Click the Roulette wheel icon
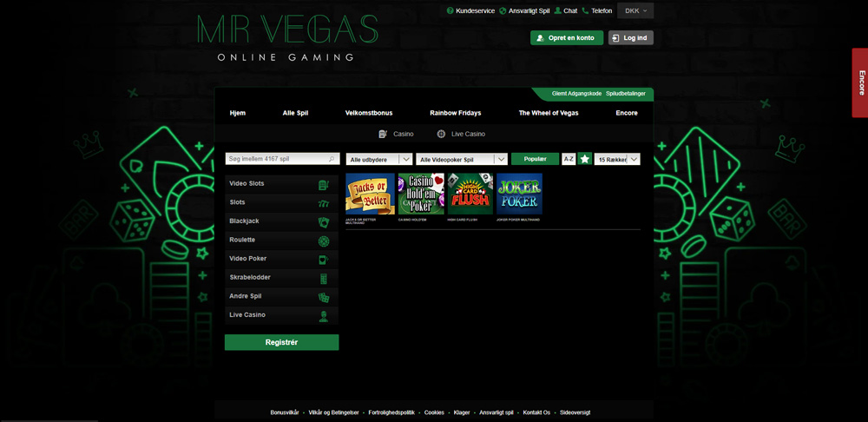The image size is (868, 422). click(x=324, y=241)
